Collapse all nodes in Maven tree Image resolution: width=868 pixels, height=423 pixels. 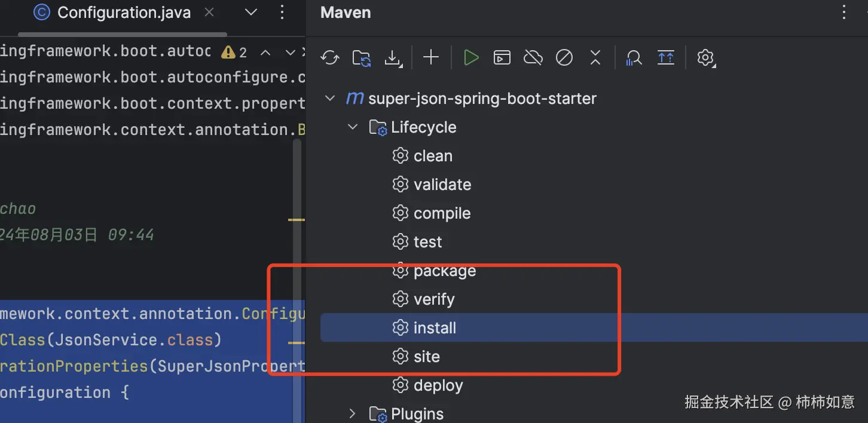pyautogui.click(x=595, y=57)
